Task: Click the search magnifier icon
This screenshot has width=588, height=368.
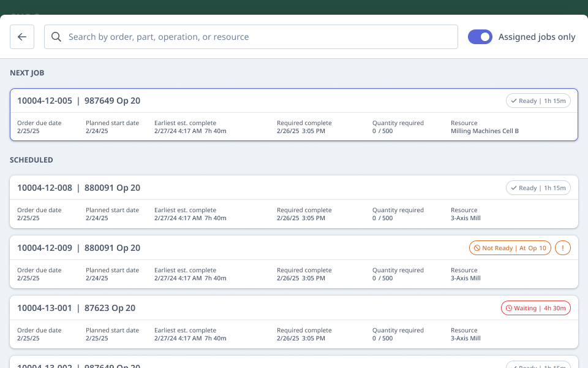Action: click(56, 37)
